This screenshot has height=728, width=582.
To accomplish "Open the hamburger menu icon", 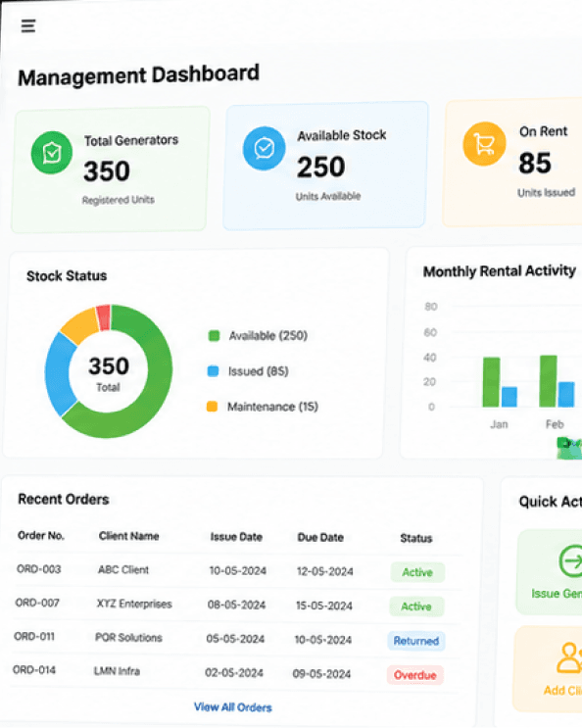I will coord(28,26).
